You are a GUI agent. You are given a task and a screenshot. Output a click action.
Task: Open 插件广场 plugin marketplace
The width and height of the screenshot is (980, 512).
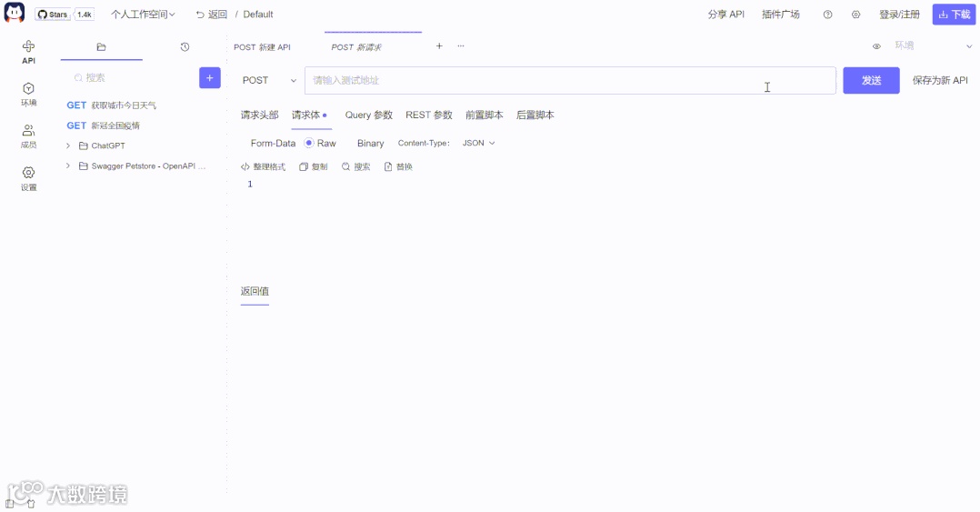(781, 15)
